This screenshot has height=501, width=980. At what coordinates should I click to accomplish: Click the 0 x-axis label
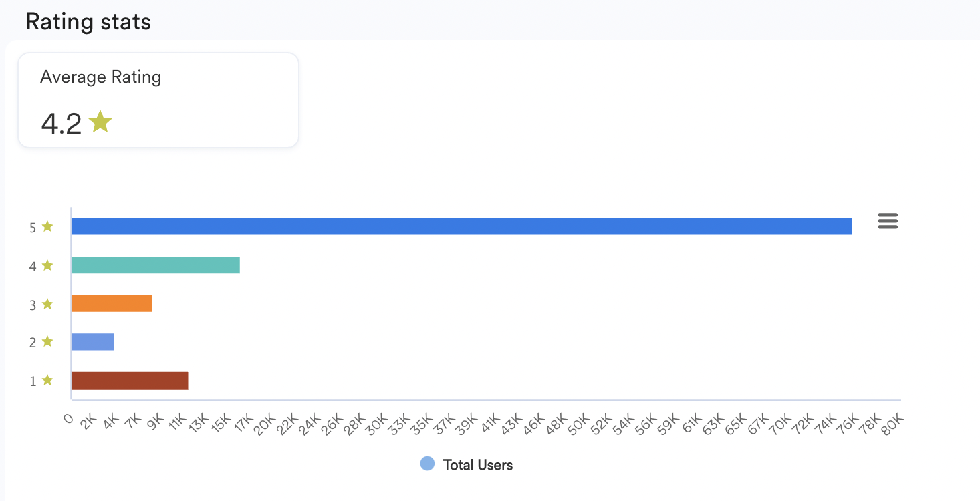68,419
